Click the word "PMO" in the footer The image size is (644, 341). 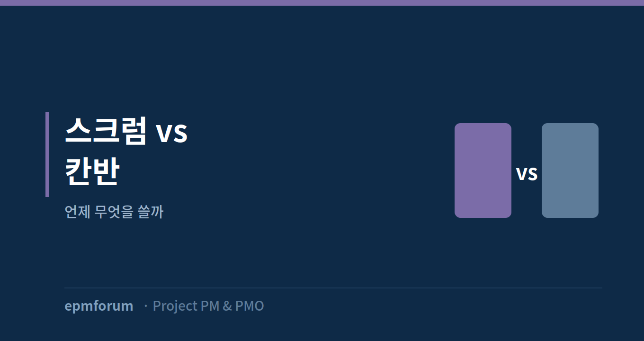click(250, 306)
